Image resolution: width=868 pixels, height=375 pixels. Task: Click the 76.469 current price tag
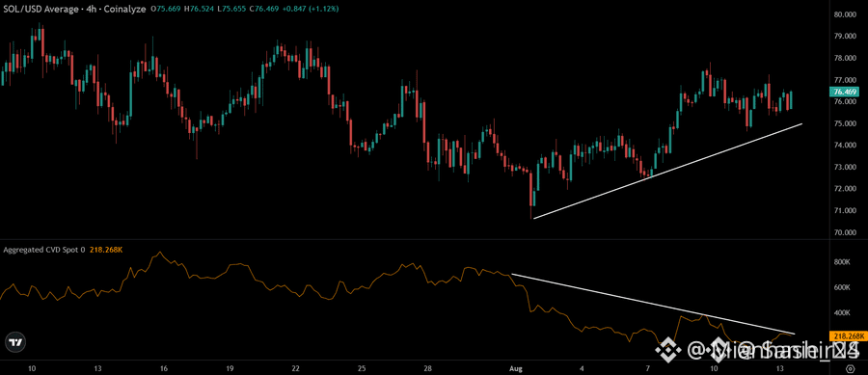point(845,92)
